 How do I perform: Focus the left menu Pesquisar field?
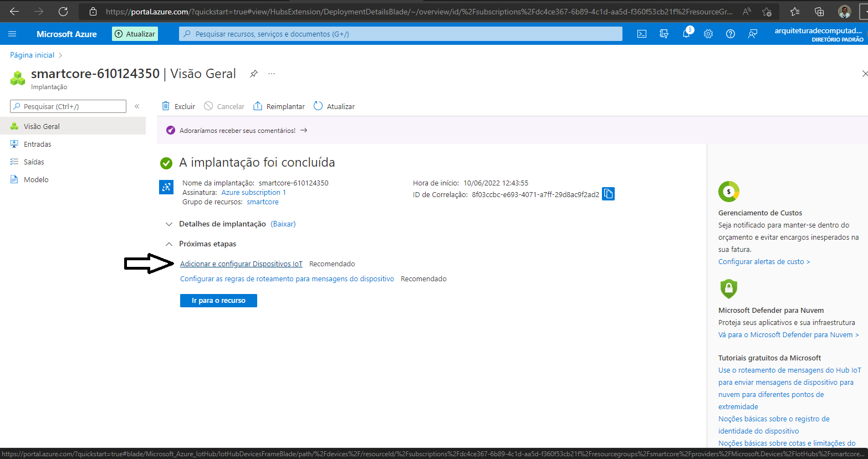pos(68,106)
